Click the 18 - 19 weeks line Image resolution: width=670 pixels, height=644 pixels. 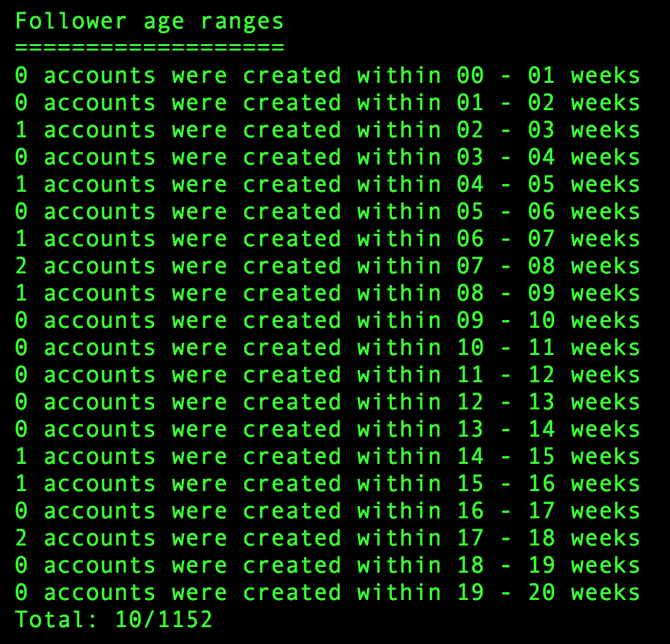(x=328, y=566)
